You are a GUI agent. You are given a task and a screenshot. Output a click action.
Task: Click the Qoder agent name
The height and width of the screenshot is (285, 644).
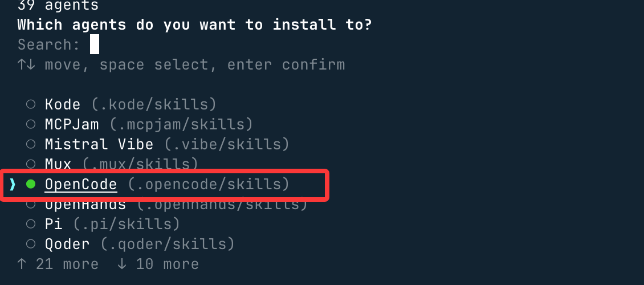tap(67, 244)
